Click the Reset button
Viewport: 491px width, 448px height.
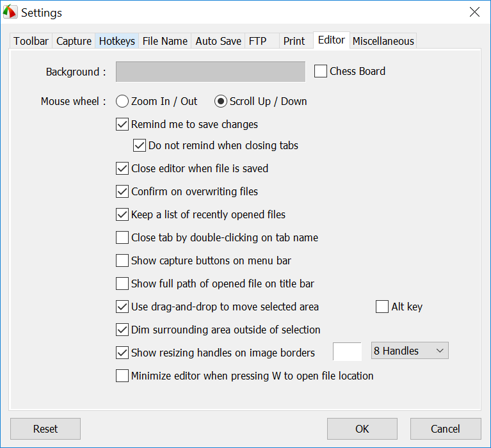point(45,429)
